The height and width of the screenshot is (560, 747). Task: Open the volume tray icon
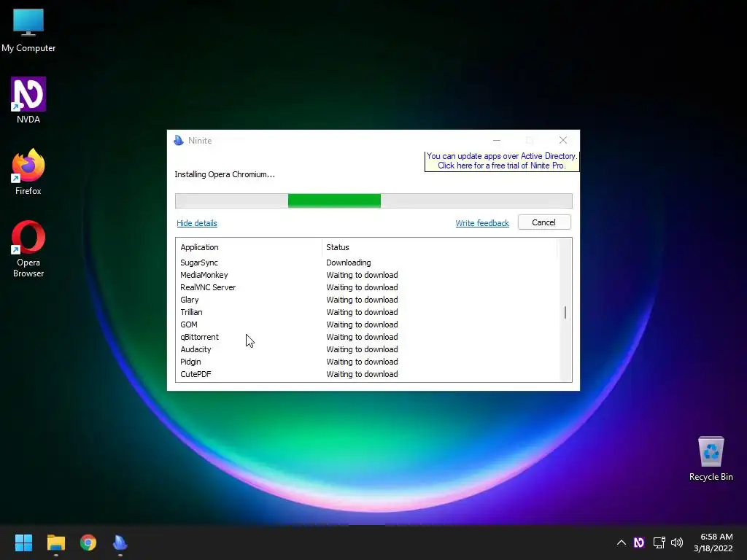[x=677, y=542]
